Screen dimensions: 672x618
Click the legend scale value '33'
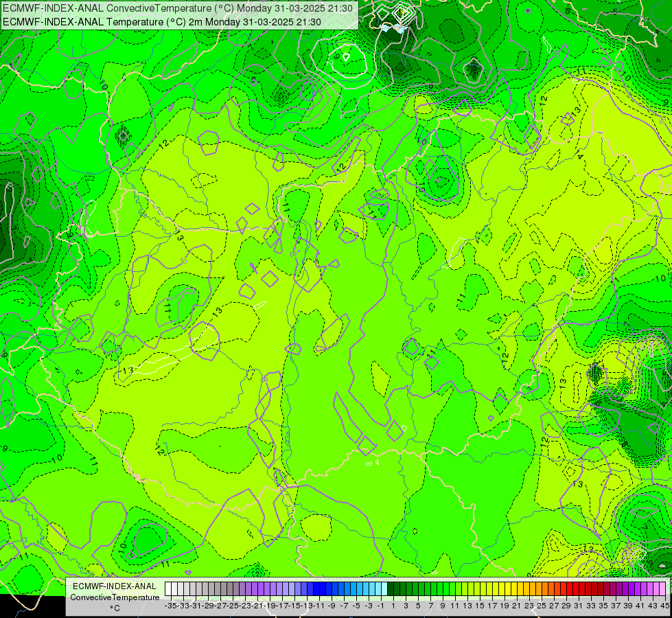591,606
